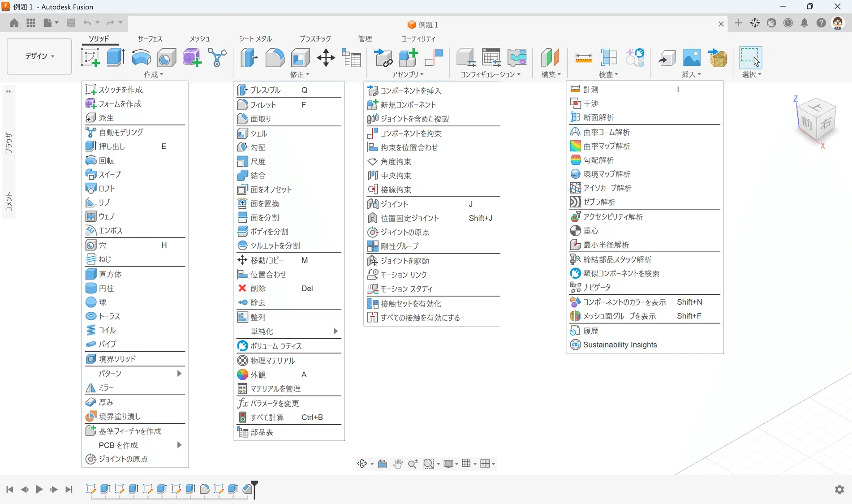Click the Fillet tool icon in the toolbar
This screenshot has width=852, height=504.
tap(275, 58)
